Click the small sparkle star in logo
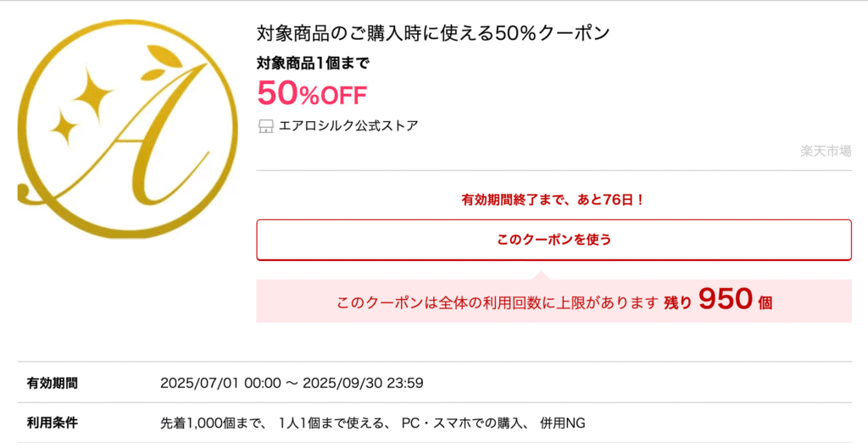 pyautogui.click(x=64, y=127)
